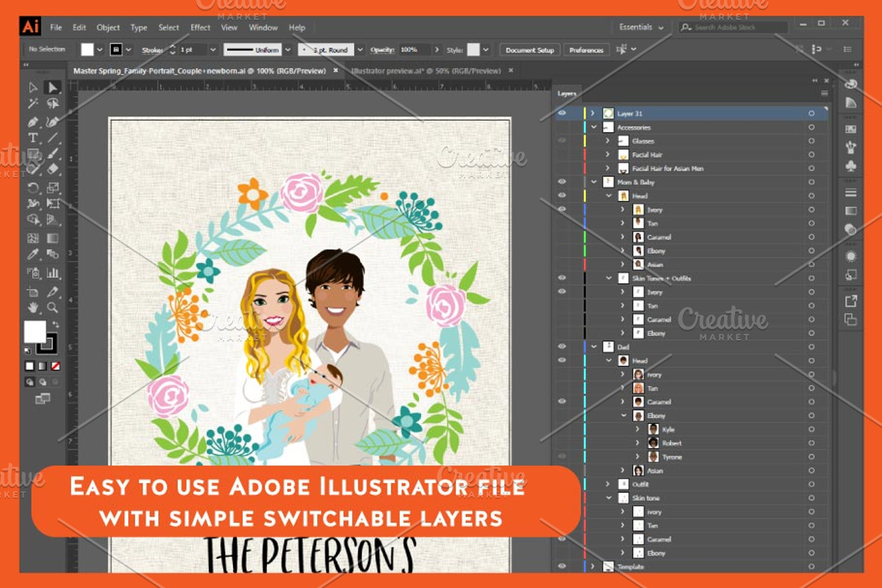Screen dimensions: 882x588
Task: Select the Eraser tool
Action: coord(52,170)
